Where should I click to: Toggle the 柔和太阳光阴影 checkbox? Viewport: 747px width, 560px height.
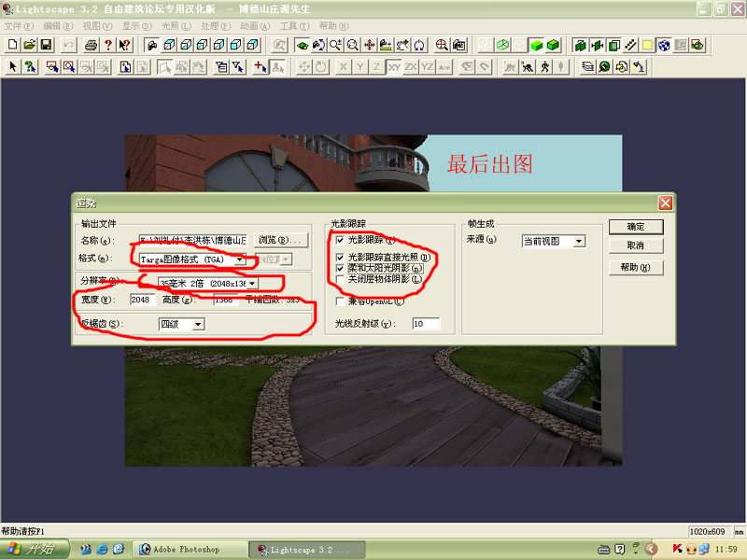pyautogui.click(x=340, y=268)
